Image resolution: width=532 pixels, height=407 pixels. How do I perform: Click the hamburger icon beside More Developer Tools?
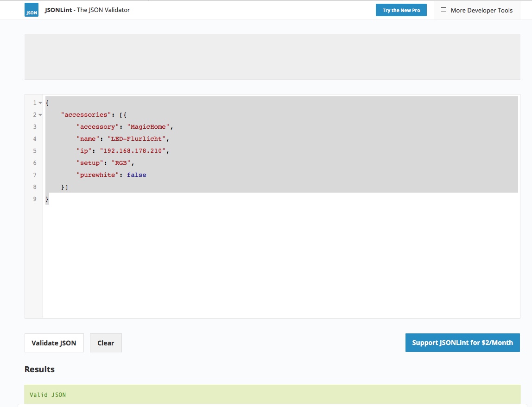(443, 10)
